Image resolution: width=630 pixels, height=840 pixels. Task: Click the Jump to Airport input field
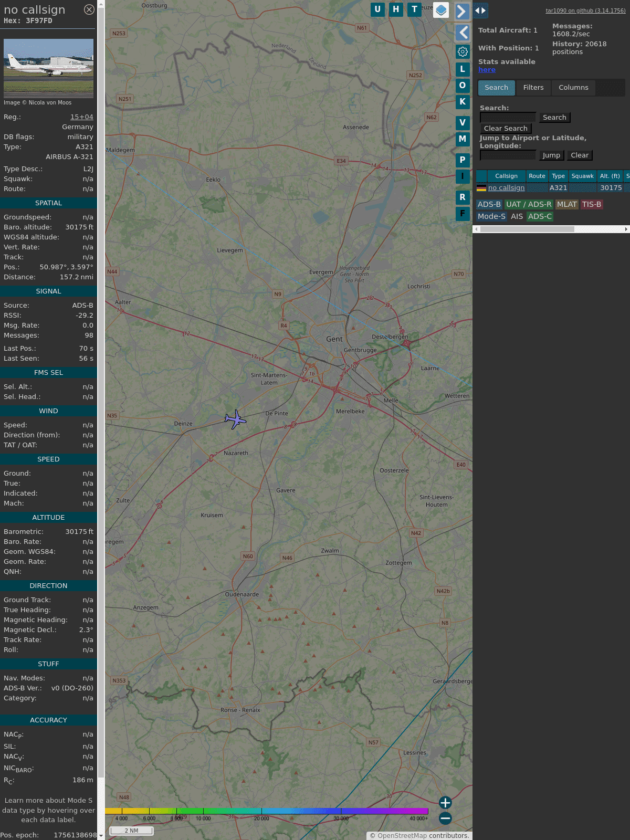click(x=508, y=155)
